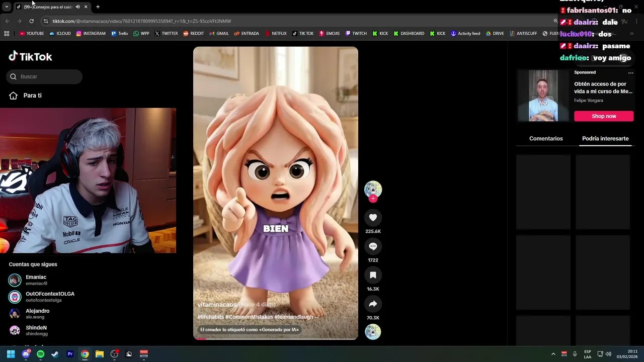Open Spotify from the taskbar
644x362 pixels.
(40, 354)
